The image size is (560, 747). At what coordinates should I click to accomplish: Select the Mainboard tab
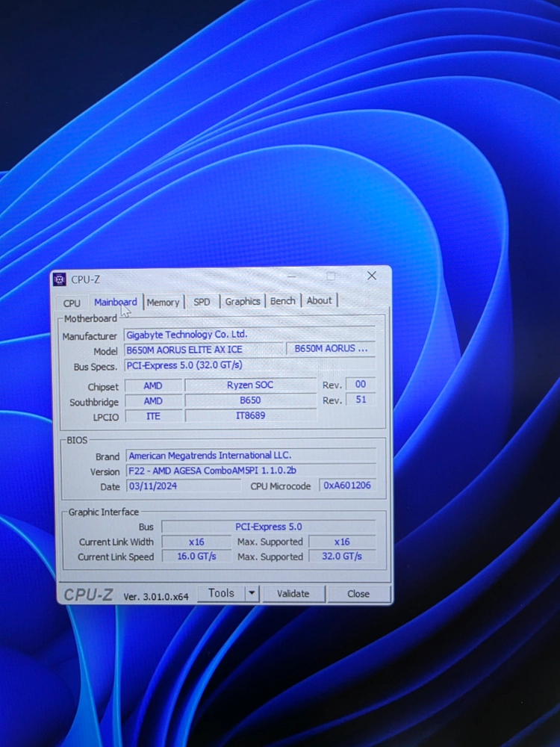coord(115,302)
